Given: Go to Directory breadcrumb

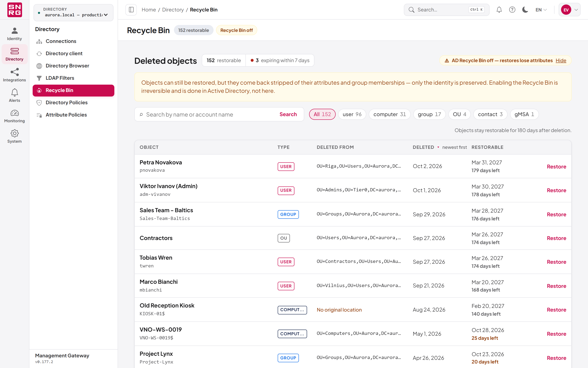Looking at the screenshot, I should click(x=173, y=10).
